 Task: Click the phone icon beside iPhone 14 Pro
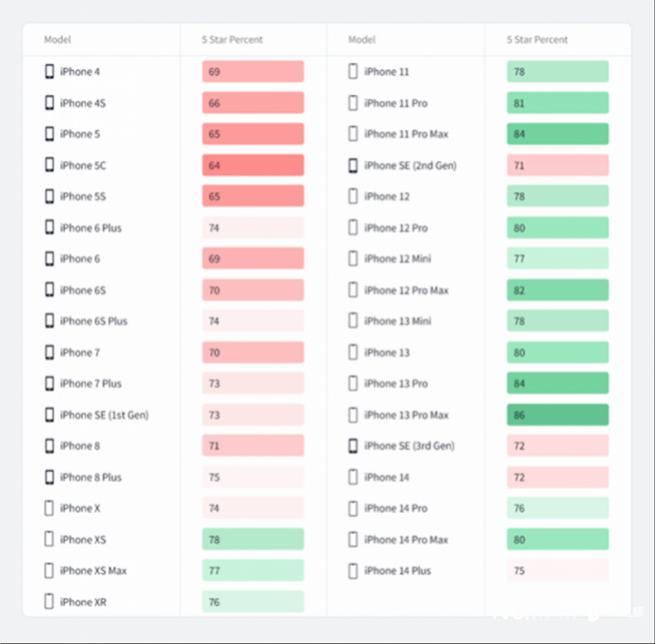click(x=353, y=508)
